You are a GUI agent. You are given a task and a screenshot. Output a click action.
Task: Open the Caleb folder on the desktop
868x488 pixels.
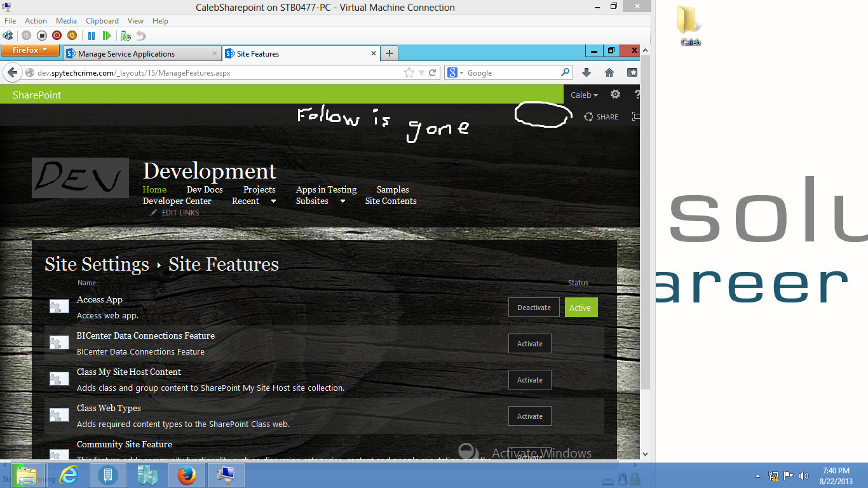[690, 25]
